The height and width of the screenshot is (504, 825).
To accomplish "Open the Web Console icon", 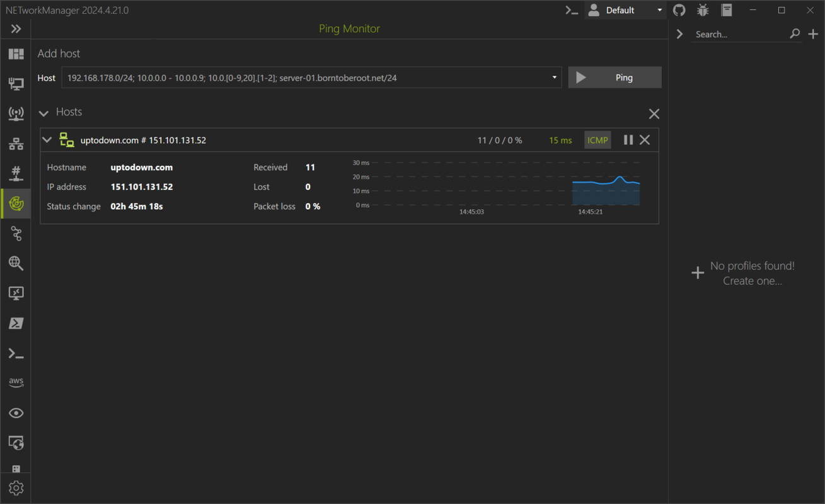I will [16, 443].
